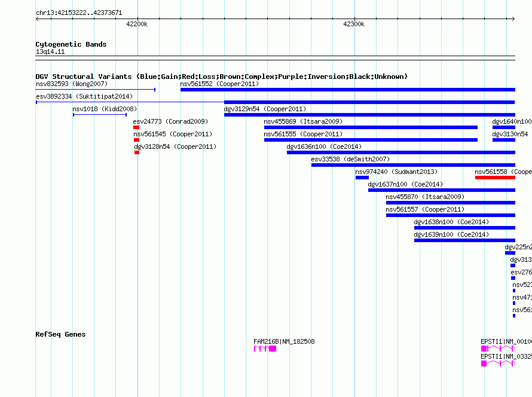Viewport: 532px width, 397px height.
Task: Open the dgv3128n54 (Cooper2011) label
Action: click(175, 146)
